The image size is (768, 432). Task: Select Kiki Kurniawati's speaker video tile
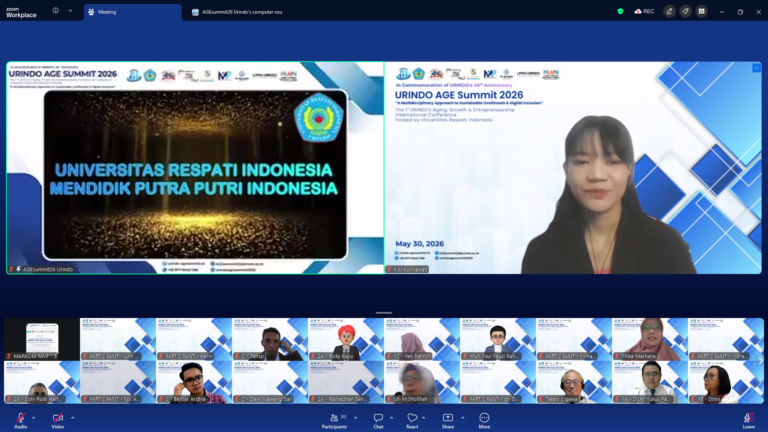(x=573, y=168)
